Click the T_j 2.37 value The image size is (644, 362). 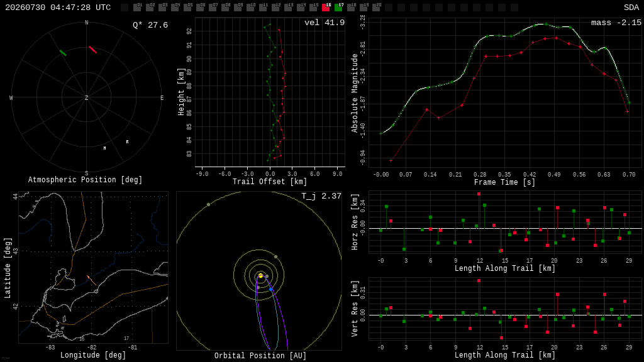click(321, 196)
